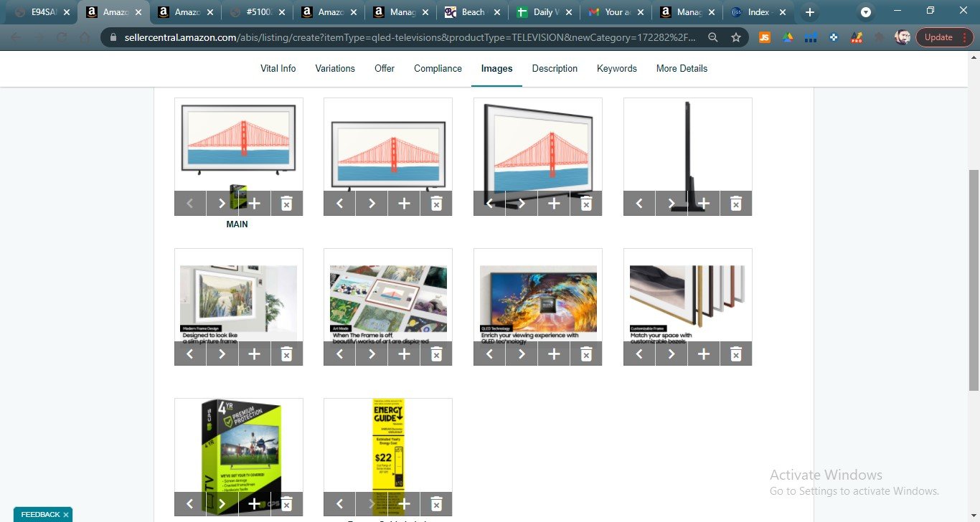Move Modern Frame Design image right

click(222, 354)
